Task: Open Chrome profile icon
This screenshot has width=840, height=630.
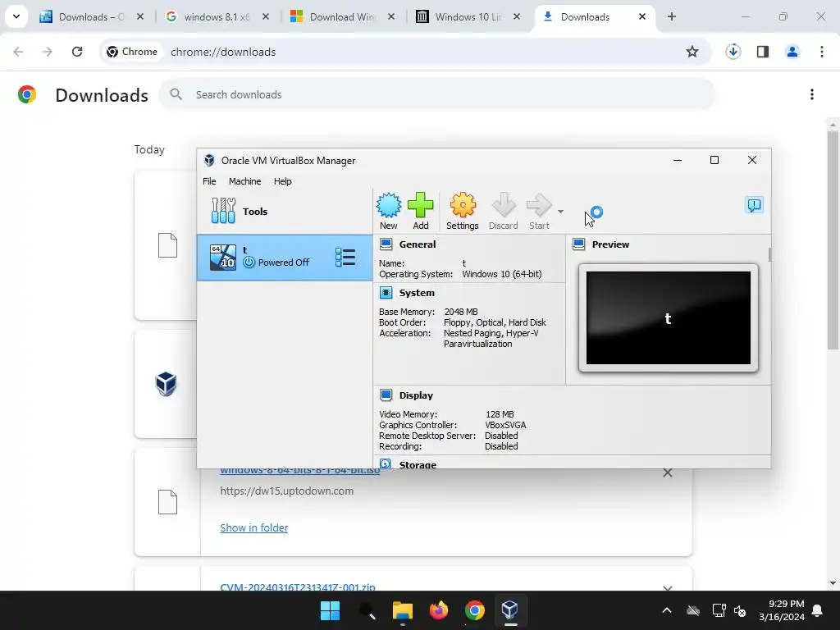Action: pyautogui.click(x=792, y=52)
